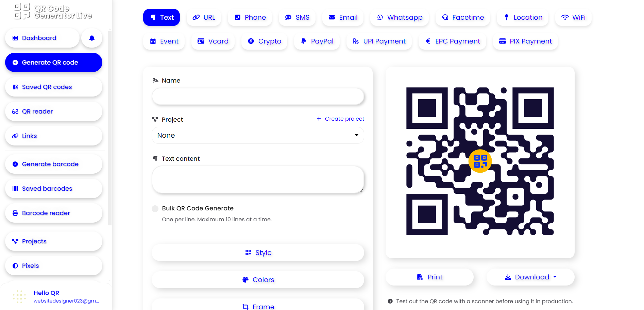
Task: Open Generate barcode page
Action: coord(54,164)
